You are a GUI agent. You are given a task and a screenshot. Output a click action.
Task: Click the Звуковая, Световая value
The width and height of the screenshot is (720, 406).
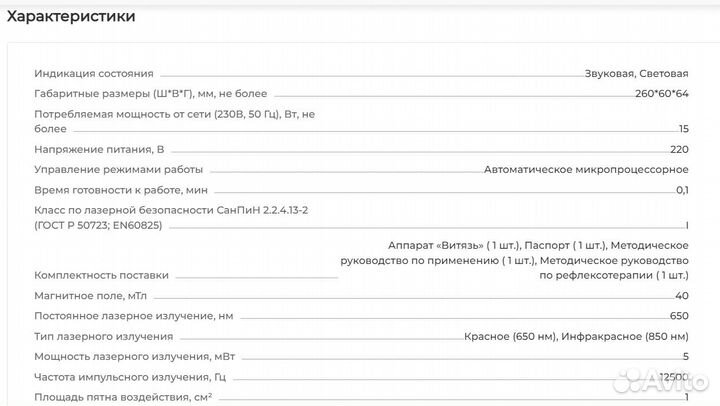coord(637,73)
